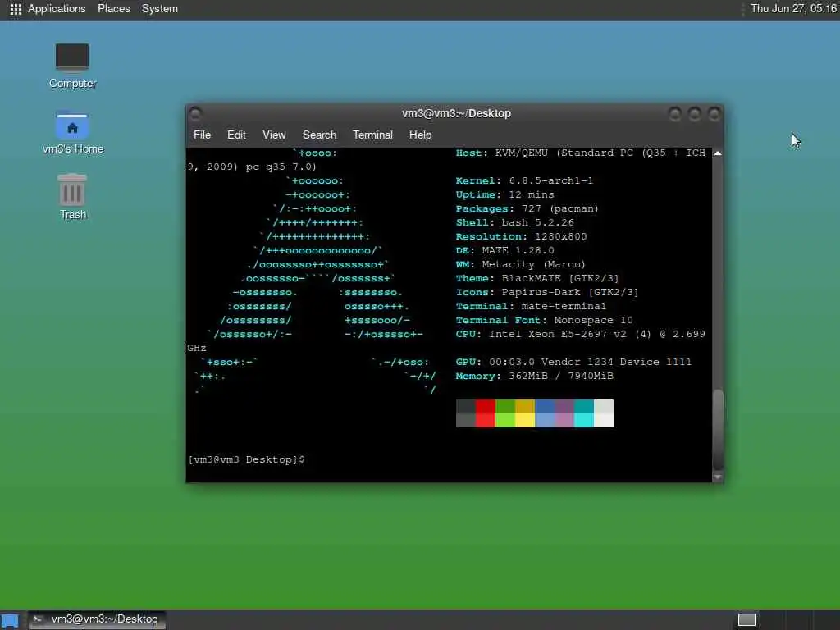Click the Terminal: mate-terminal line
Viewport: 840px width, 630px height.
coord(531,306)
